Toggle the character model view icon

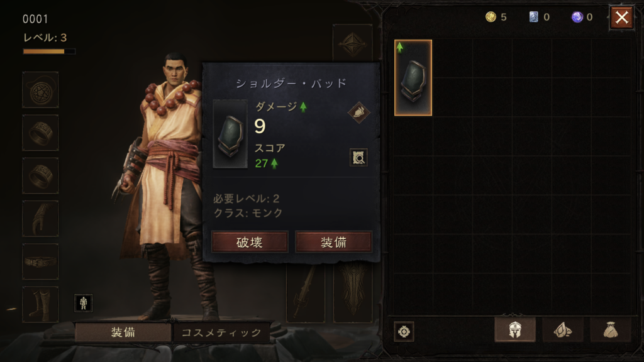84,303
